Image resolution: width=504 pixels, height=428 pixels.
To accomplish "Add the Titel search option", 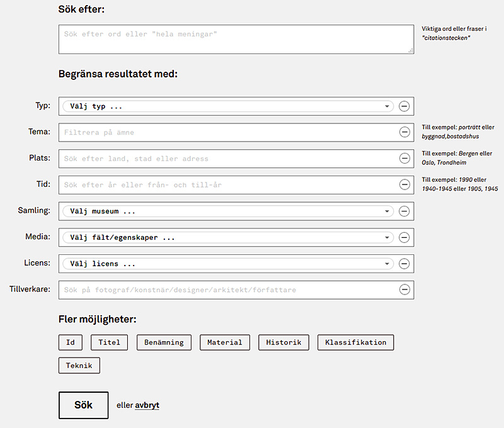I will pos(109,342).
